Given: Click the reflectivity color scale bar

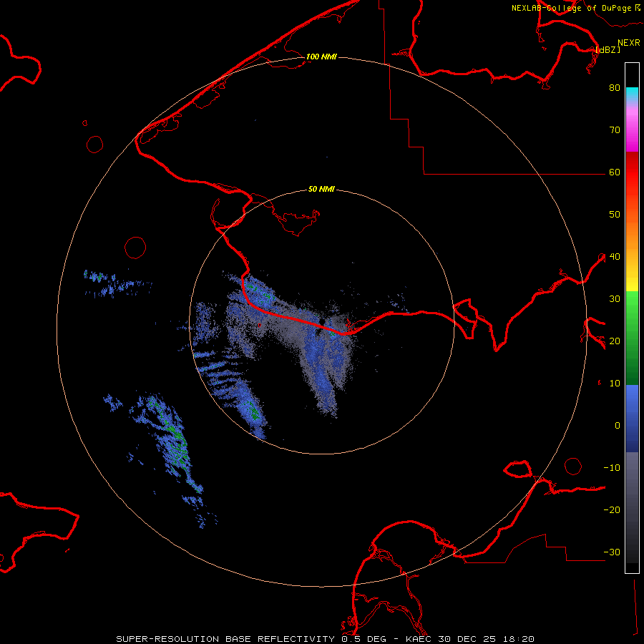Looking at the screenshot, I should point(632,318).
